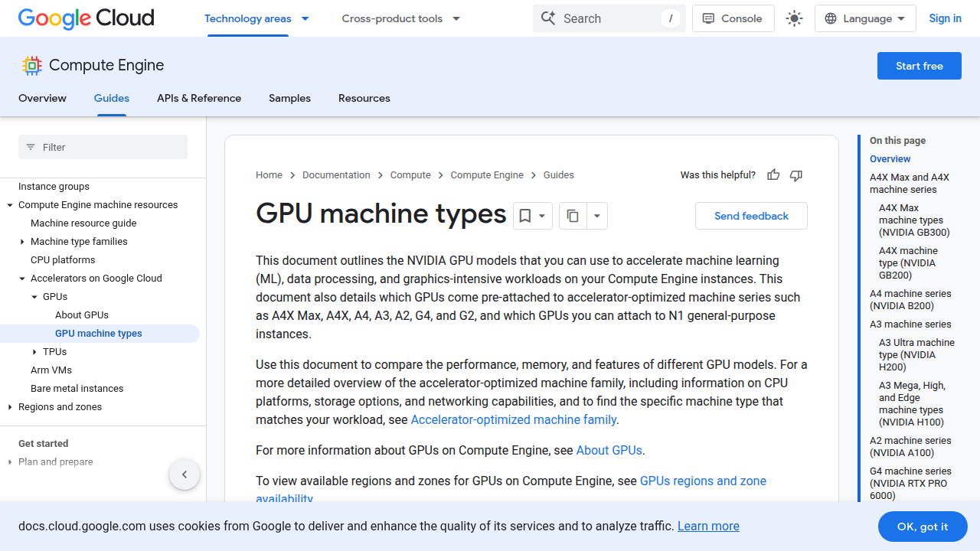Collapse the left navigation with chevron button

(x=185, y=474)
